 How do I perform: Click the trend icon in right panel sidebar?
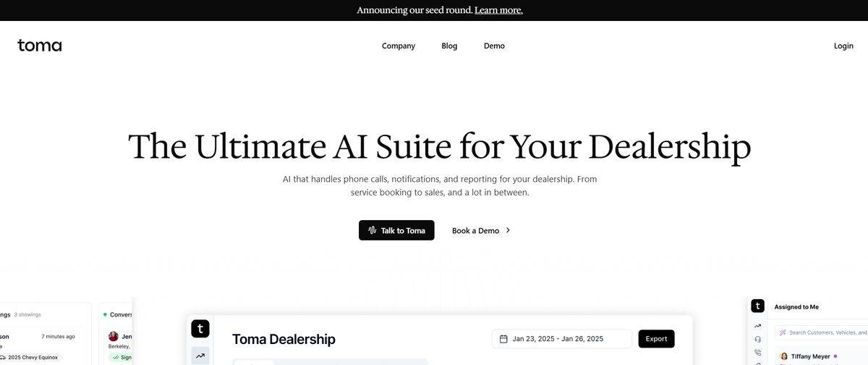757,326
